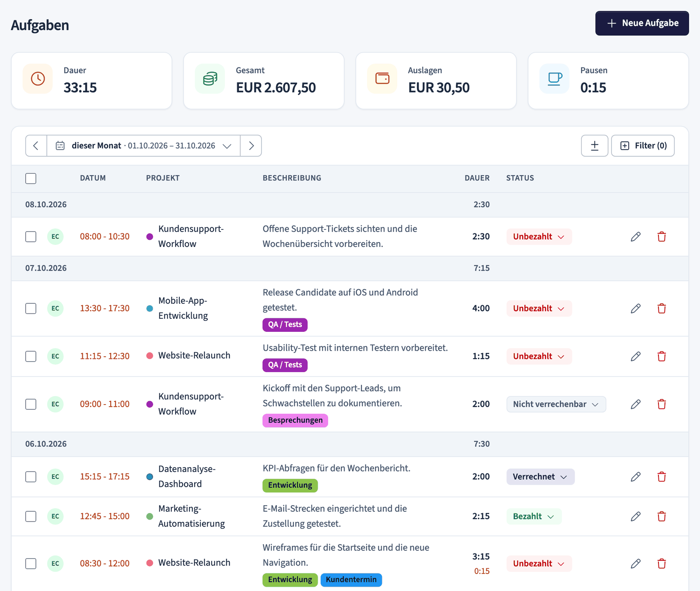Delete the 09:00 - 11:00 Kundensupport task
Screen dimensions: 700x591
[x=661, y=404]
